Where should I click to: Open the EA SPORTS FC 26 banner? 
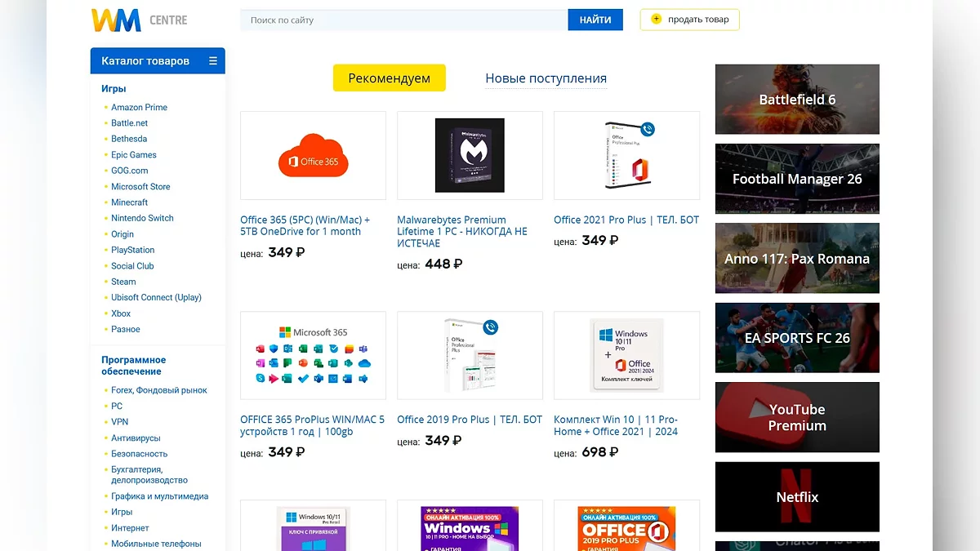point(797,338)
